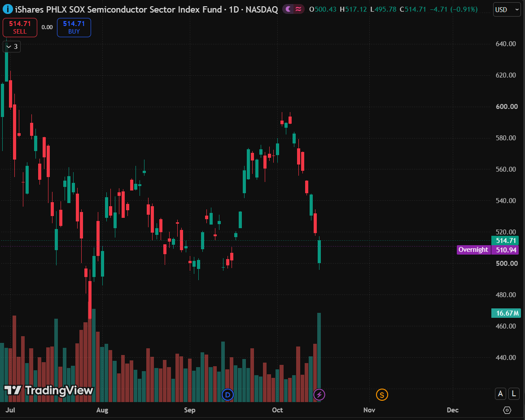525x420 pixels.
Task: Click the C514.71 close value
Action: (x=413, y=9)
